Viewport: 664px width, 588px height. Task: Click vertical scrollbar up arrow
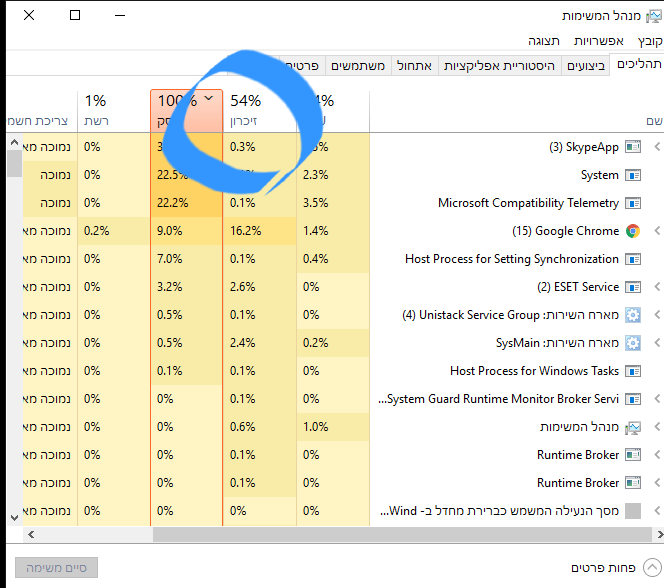tap(14, 143)
